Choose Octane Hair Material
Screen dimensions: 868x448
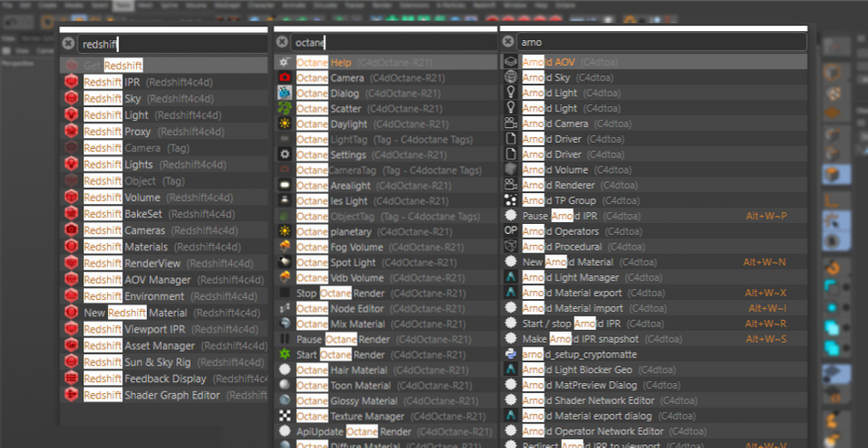coord(386,370)
